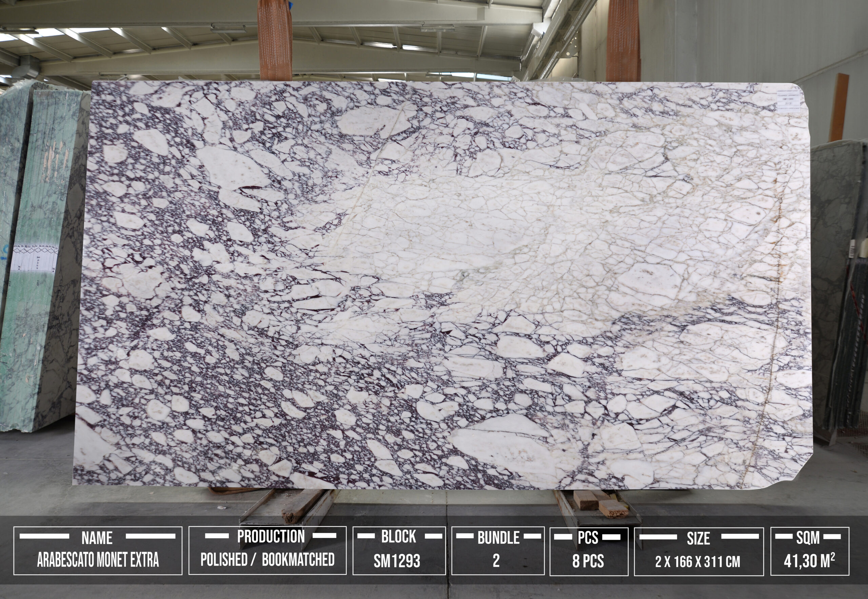Click the 41,30 M² area value
The width and height of the screenshot is (868, 599).
(809, 561)
